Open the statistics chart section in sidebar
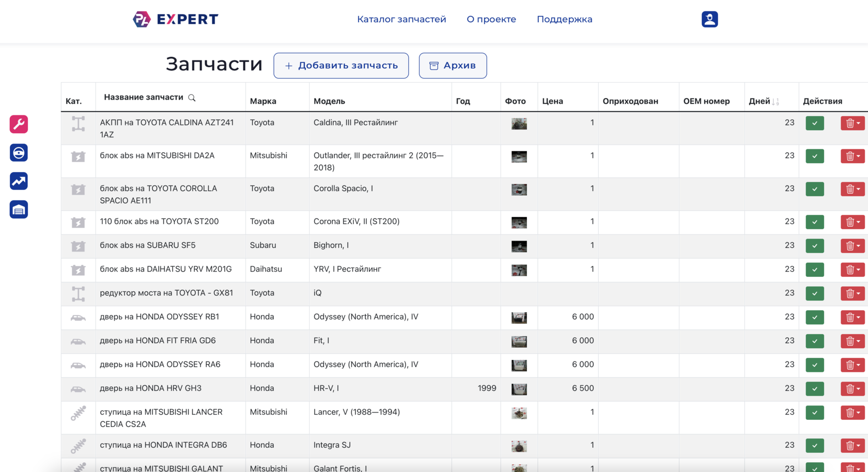Screen dimensions: 868x472 point(19,181)
